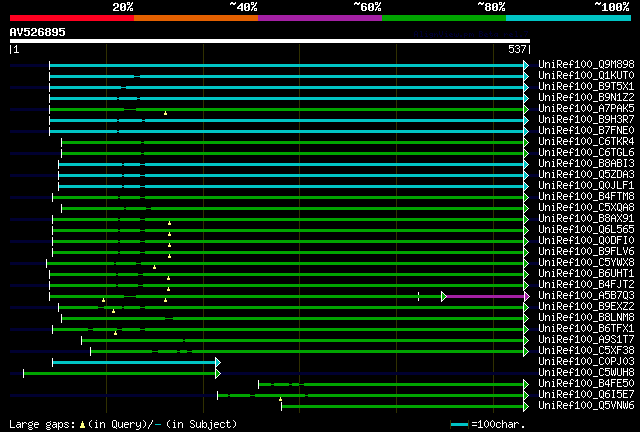Click the arrowhead ending the C5WUH8 green bar

click(218, 373)
